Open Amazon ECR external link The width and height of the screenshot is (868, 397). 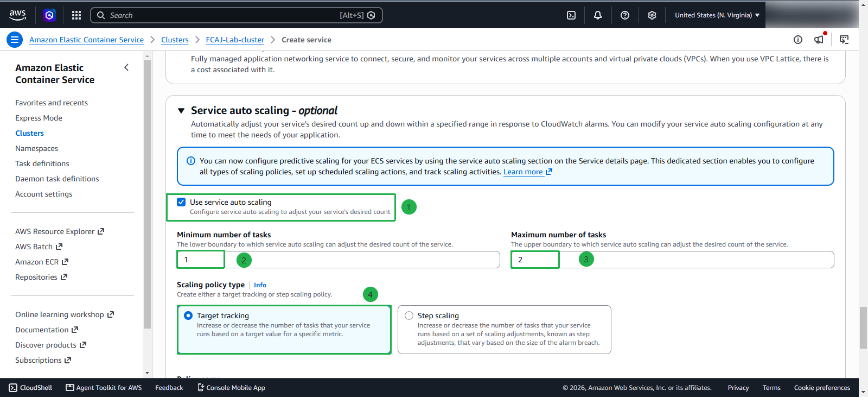click(42, 262)
